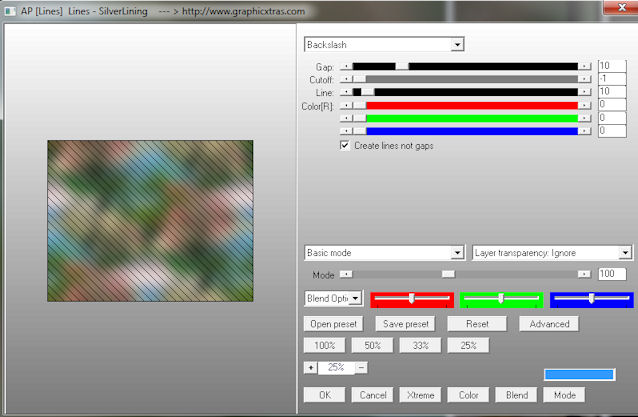The image size is (638, 417).
Task: Close the AP Lines dialog window
Action: pyautogui.click(x=621, y=7)
